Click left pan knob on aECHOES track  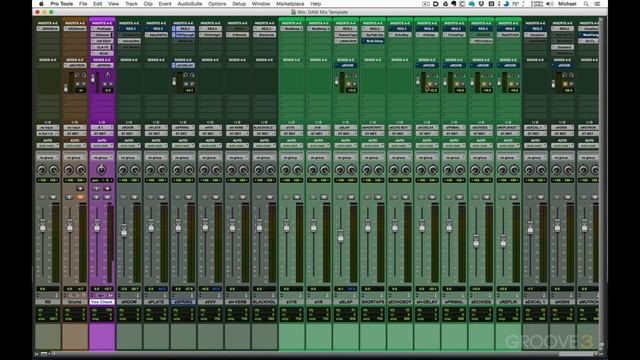coord(475,169)
